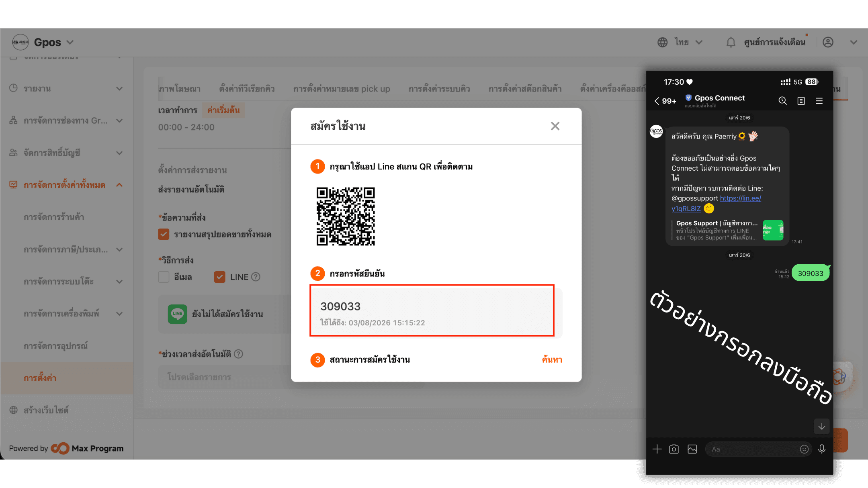Click the การจัดการช่องทาง channel icon
The width and height of the screenshot is (868, 488).
click(13, 120)
